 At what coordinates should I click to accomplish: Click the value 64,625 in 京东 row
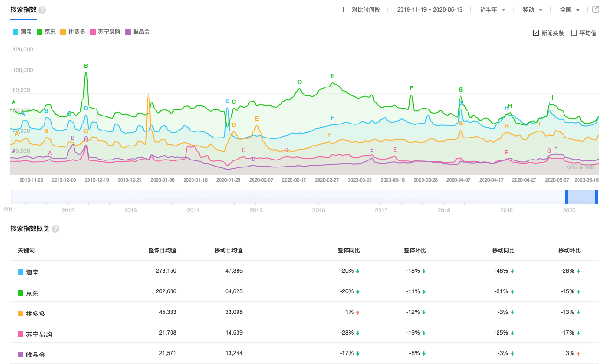[x=234, y=291]
